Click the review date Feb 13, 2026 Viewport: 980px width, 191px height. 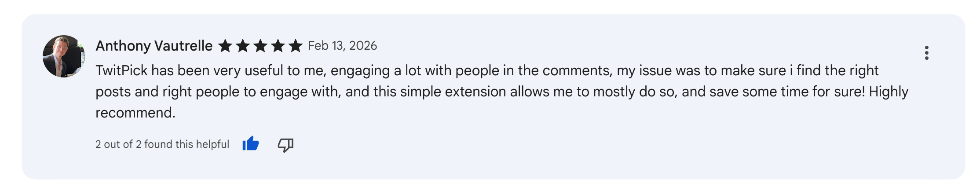pos(342,46)
